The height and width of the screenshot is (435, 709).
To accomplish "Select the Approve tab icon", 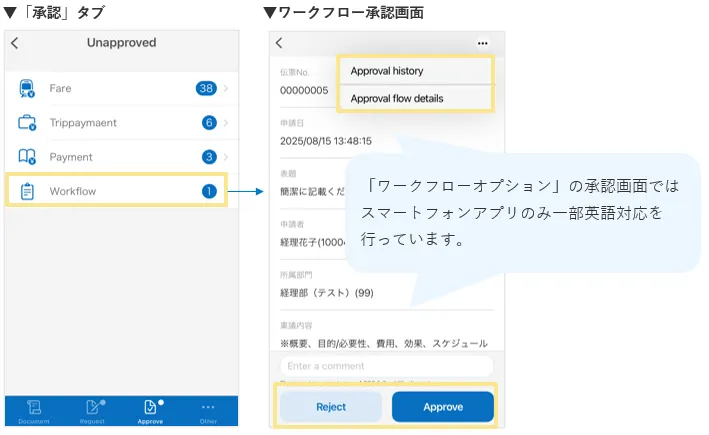I will click(150, 407).
